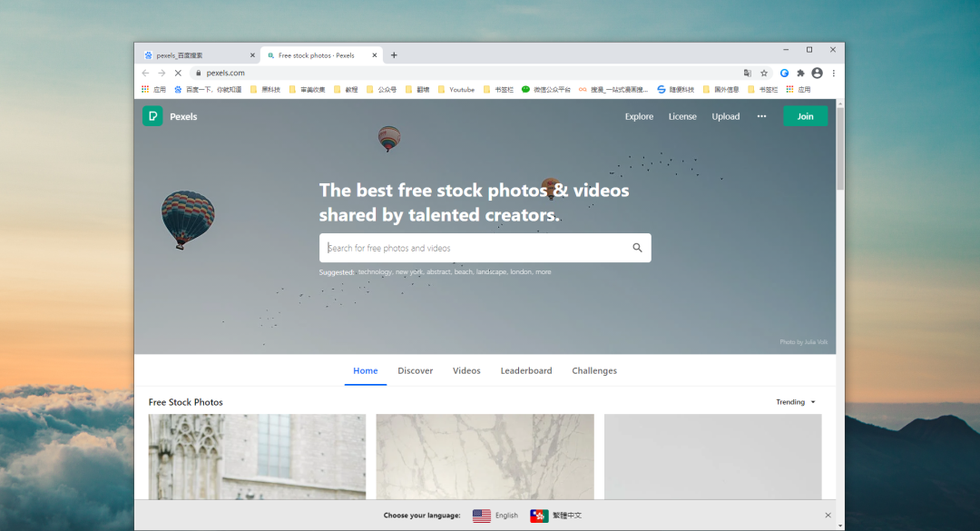Open the 教程 bookmark folder
The height and width of the screenshot is (531, 980).
point(346,90)
